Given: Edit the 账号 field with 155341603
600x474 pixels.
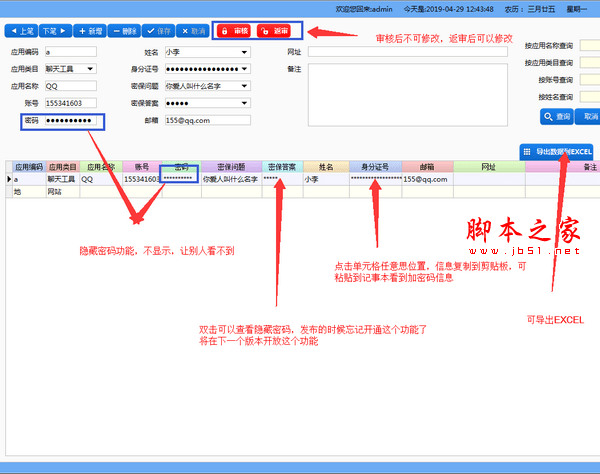Looking at the screenshot, I should [x=71, y=103].
